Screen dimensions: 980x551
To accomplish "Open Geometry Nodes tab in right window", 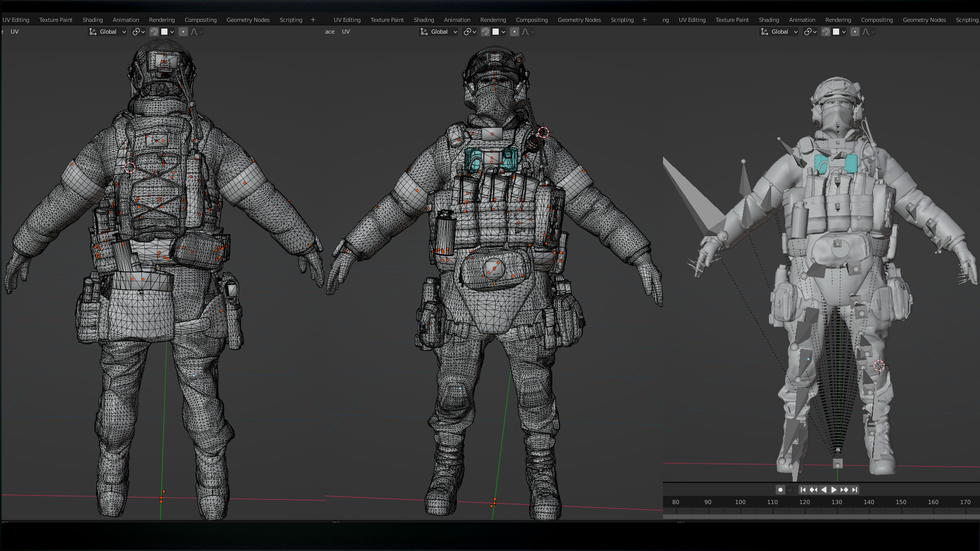I will 924,20.
